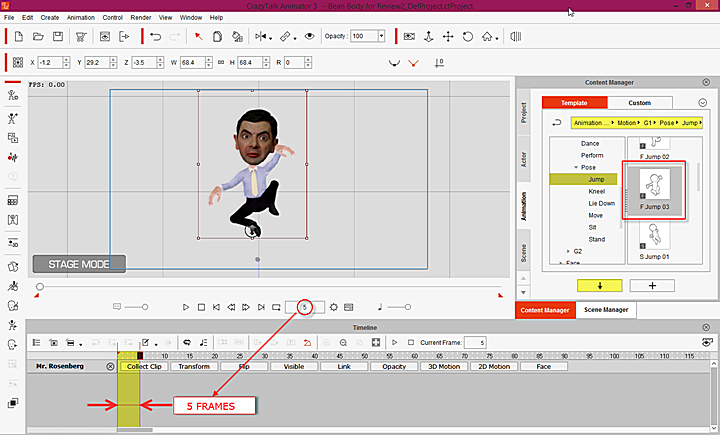Click the Undo arrow icon
The height and width of the screenshot is (435, 720).
click(156, 36)
